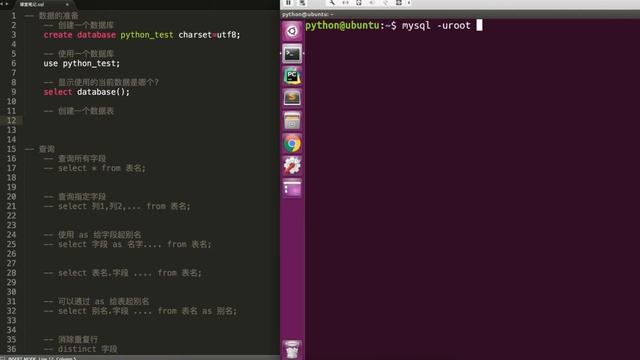
Task: Click the 'create database' keywords on line 3
Action: point(80,35)
